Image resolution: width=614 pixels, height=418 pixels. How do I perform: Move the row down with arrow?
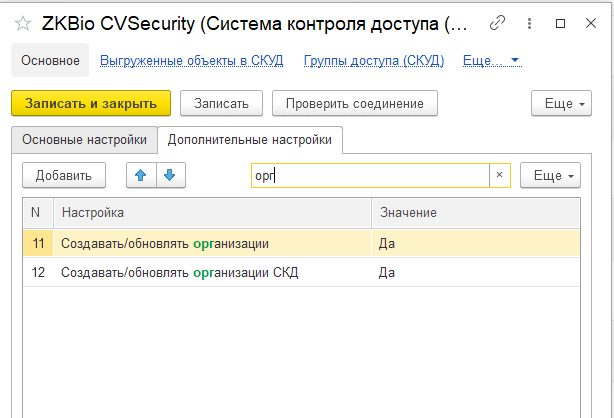(170, 175)
